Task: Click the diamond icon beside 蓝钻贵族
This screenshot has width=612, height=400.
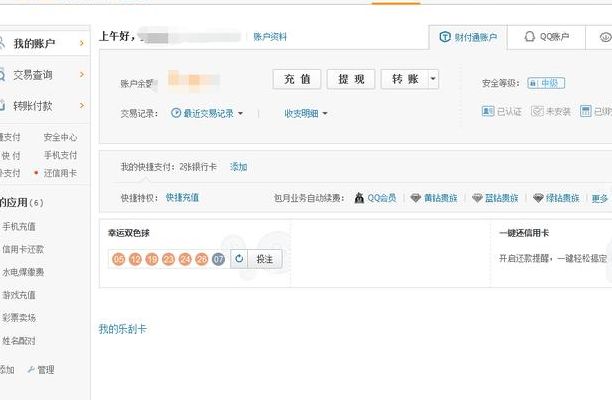Action: [477, 198]
